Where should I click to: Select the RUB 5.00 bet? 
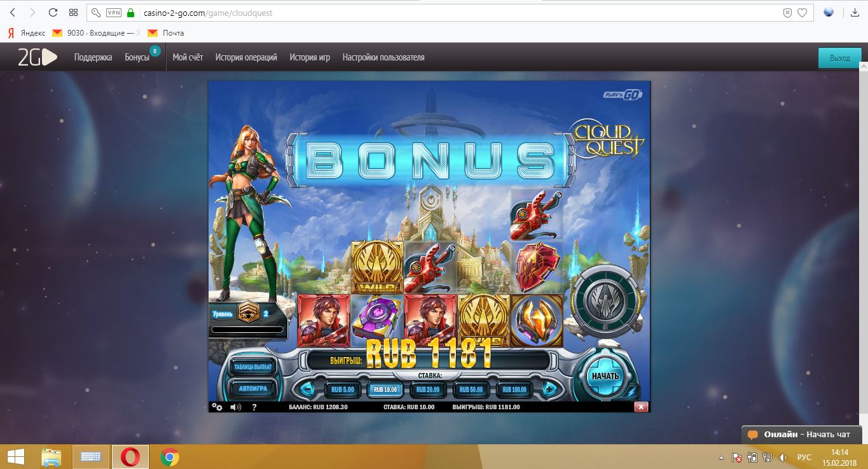(343, 389)
